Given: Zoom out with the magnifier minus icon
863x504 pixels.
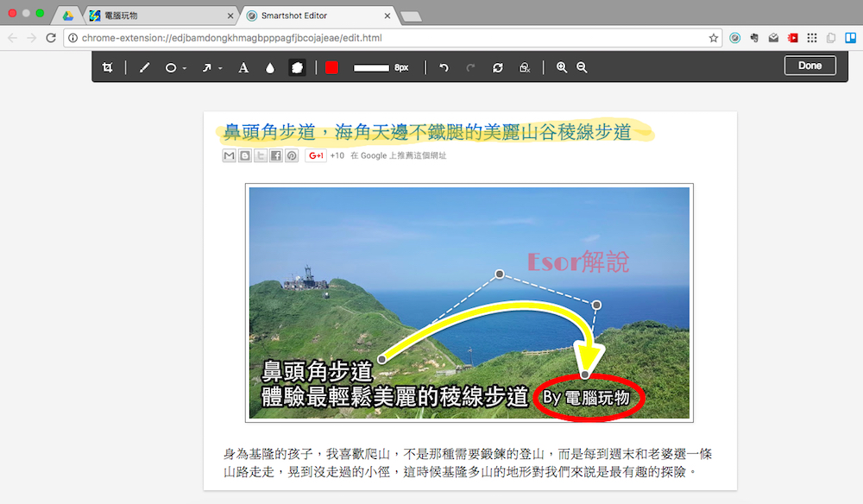Looking at the screenshot, I should [582, 67].
